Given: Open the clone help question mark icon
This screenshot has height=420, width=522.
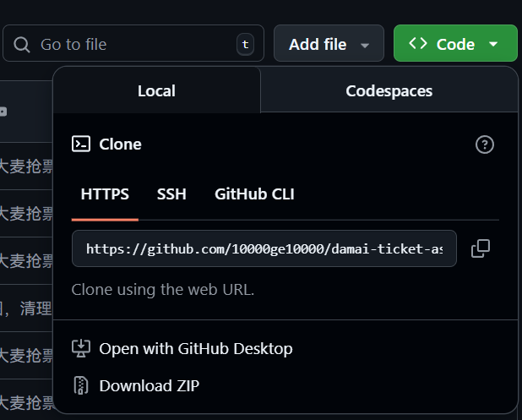Looking at the screenshot, I should tap(485, 145).
